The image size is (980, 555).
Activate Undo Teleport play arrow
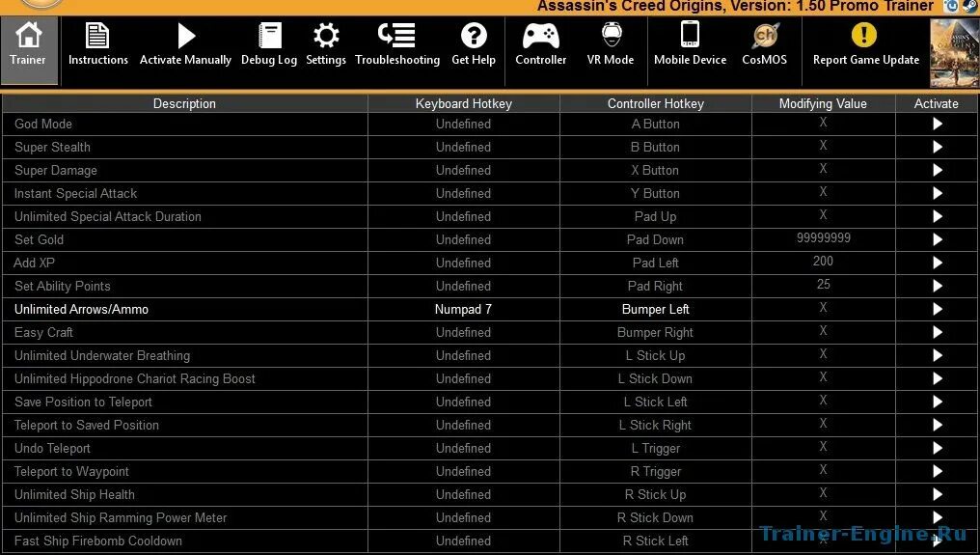(x=937, y=448)
